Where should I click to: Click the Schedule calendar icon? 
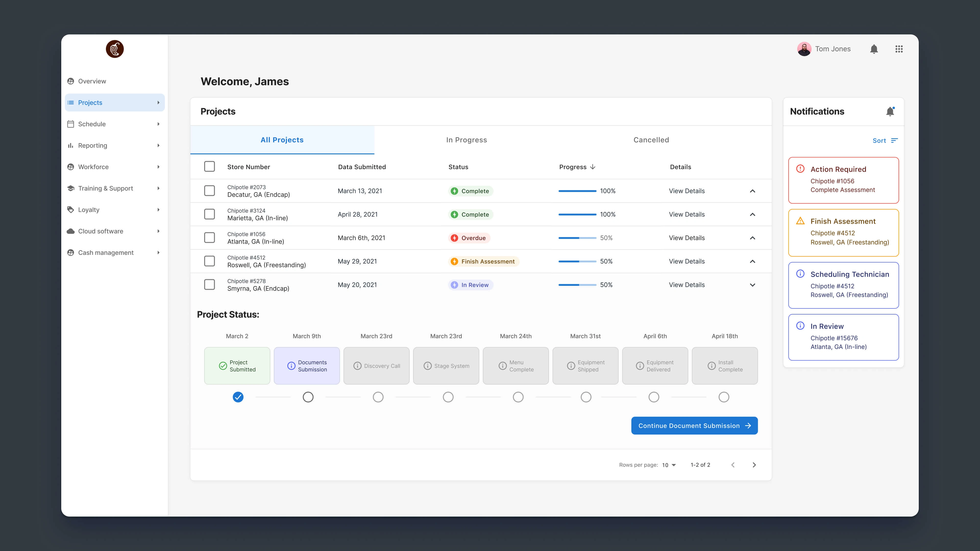[70, 124]
